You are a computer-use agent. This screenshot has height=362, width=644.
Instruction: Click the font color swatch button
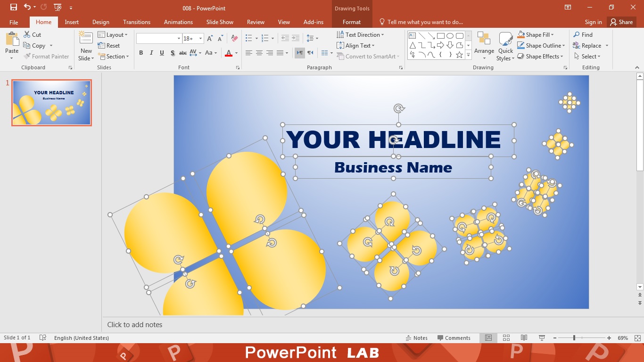coord(229,53)
